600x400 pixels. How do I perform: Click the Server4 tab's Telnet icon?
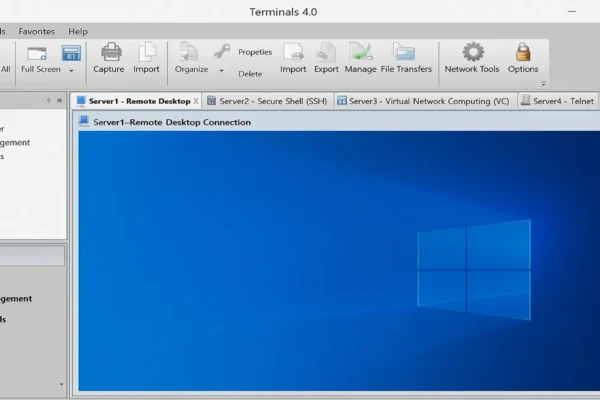[526, 100]
